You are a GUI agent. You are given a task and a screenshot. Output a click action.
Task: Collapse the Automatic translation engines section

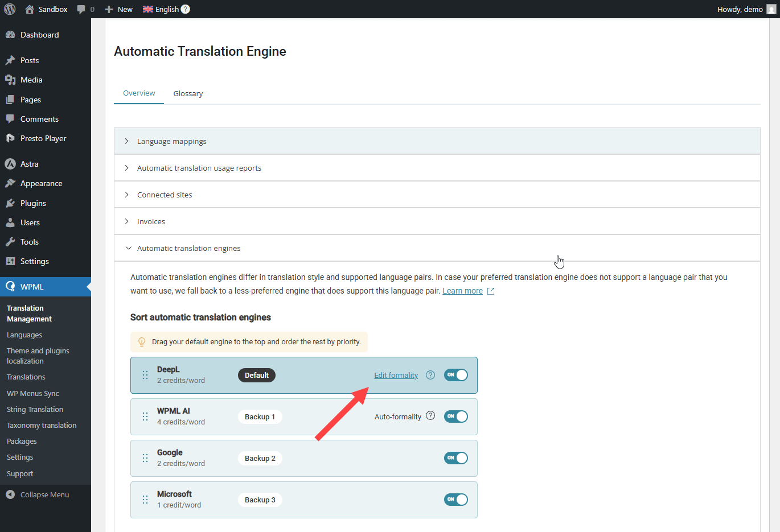(x=437, y=248)
